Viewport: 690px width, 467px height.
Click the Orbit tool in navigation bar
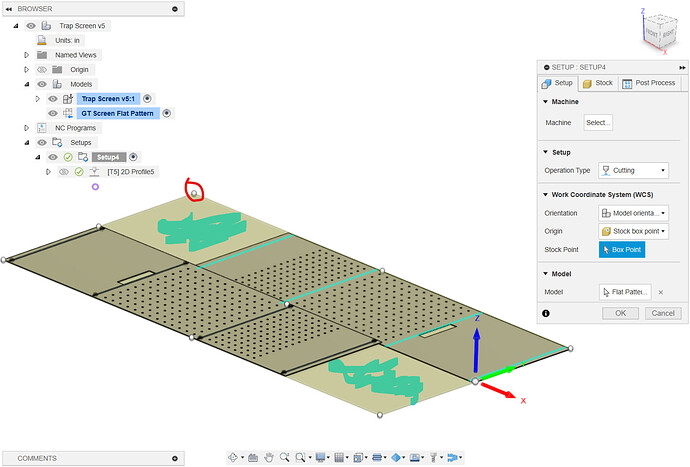(x=233, y=457)
